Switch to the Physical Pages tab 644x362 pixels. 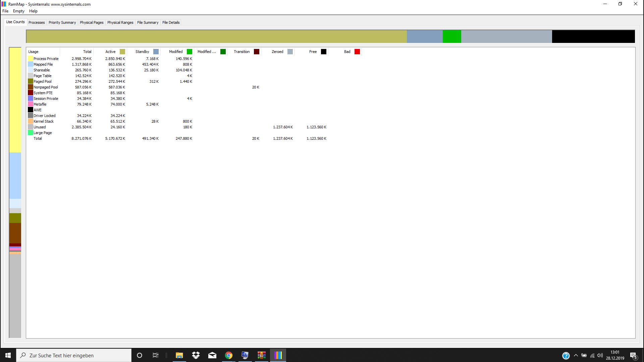coord(92,22)
